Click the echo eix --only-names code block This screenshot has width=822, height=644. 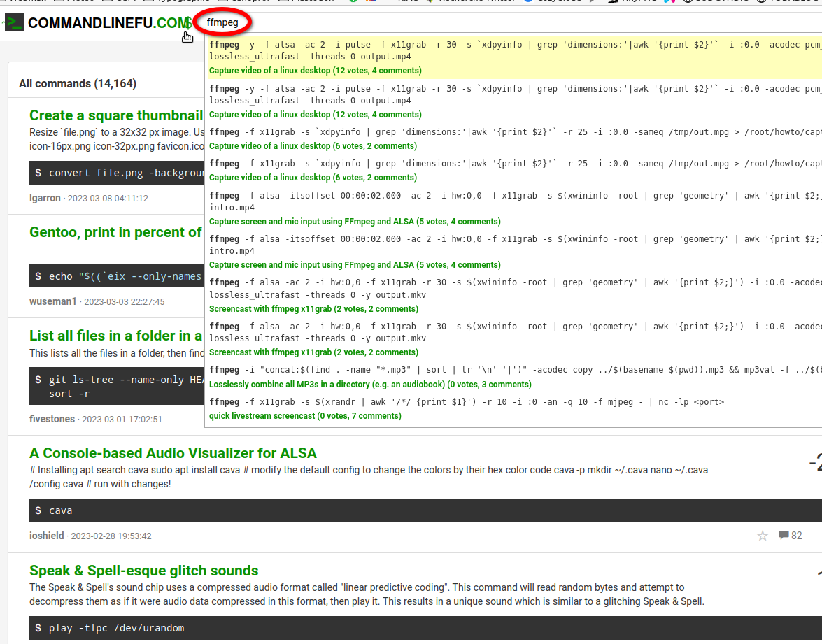point(117,276)
